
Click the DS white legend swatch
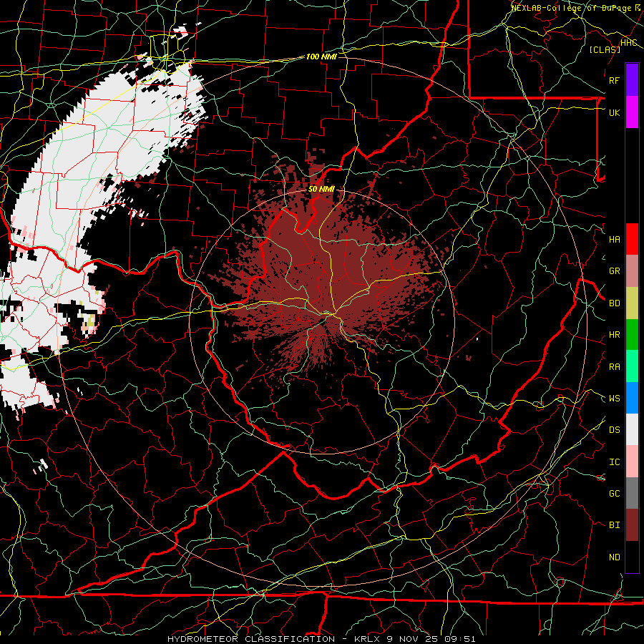632,429
